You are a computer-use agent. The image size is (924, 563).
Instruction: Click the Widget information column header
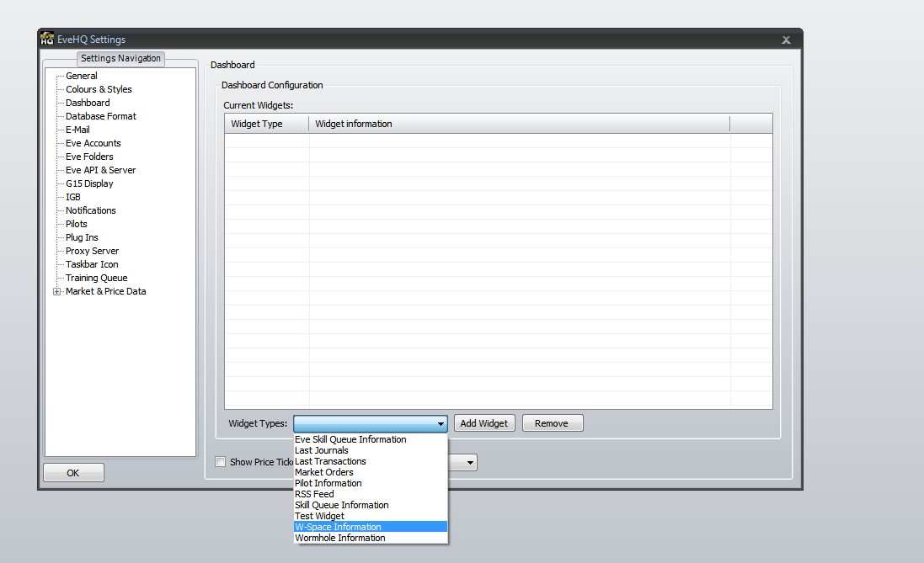tap(519, 124)
